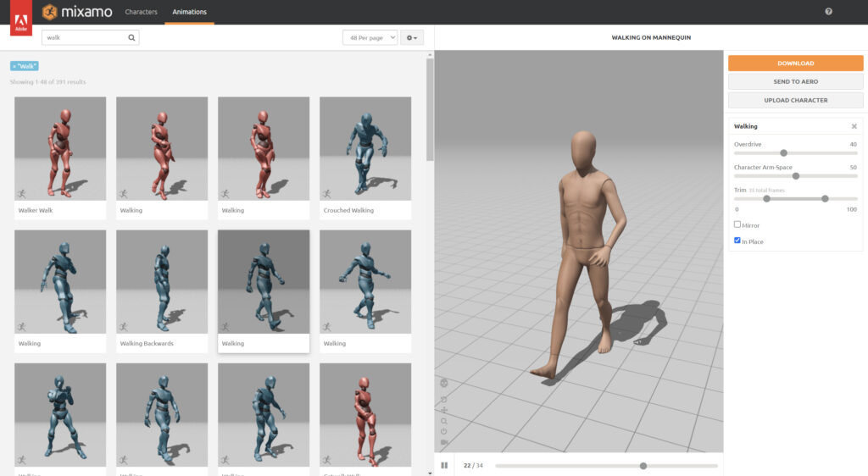Viewport: 868px width, 476px height.
Task: Click the reset camera rotation icon
Action: [444, 398]
